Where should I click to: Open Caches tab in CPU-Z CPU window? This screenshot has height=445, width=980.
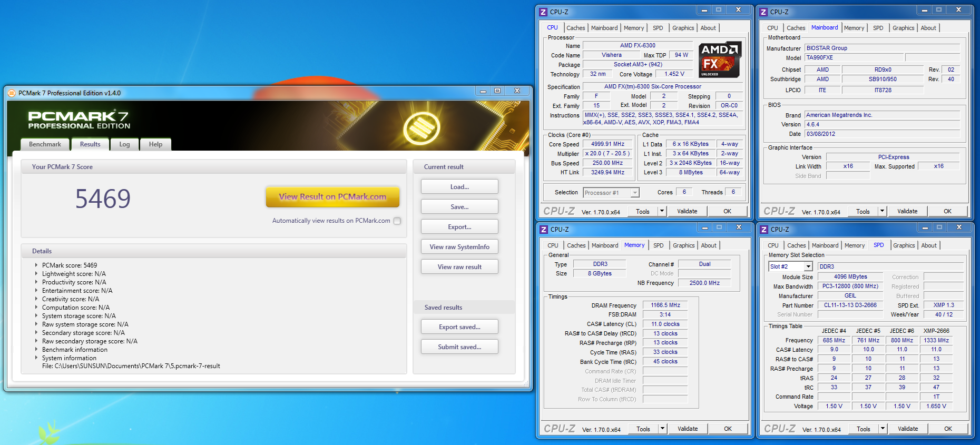click(575, 28)
